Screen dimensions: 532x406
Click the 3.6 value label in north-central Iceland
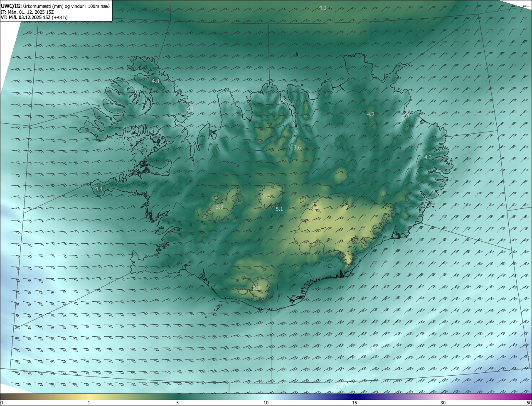click(x=297, y=147)
